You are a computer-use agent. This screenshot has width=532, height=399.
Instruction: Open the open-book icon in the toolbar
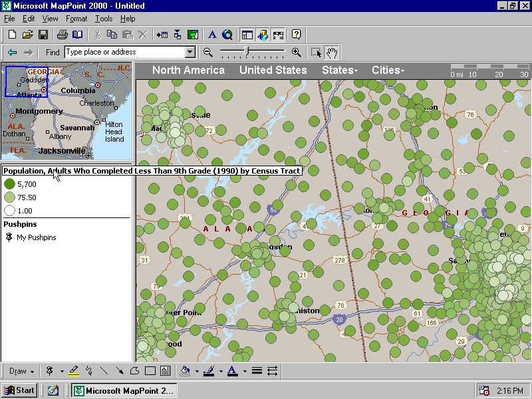[77, 35]
